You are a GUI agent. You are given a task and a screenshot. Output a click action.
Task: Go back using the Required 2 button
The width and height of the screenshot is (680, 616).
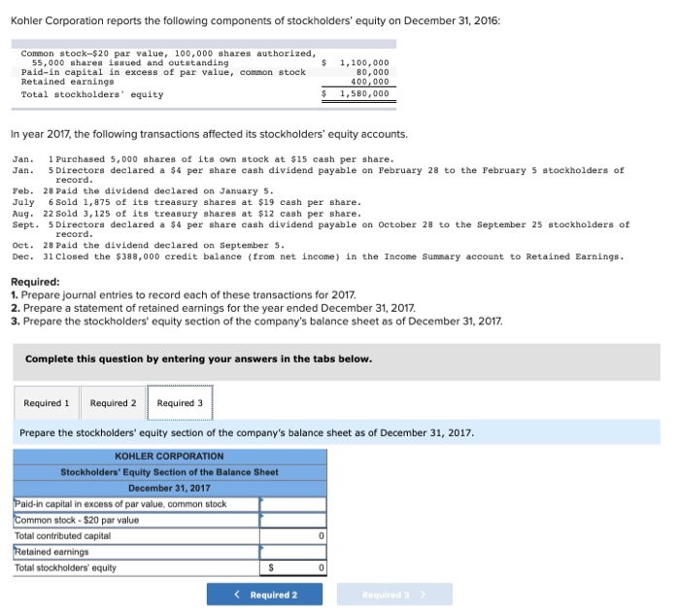[x=264, y=595]
